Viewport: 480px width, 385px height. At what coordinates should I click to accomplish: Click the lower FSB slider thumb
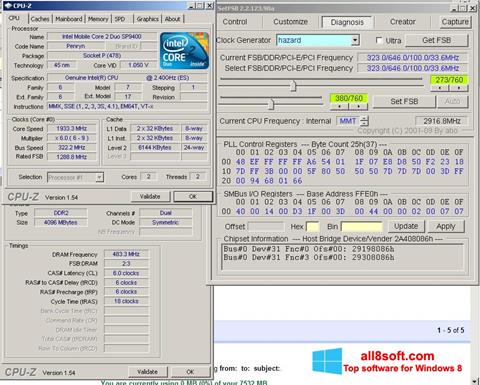click(x=271, y=104)
